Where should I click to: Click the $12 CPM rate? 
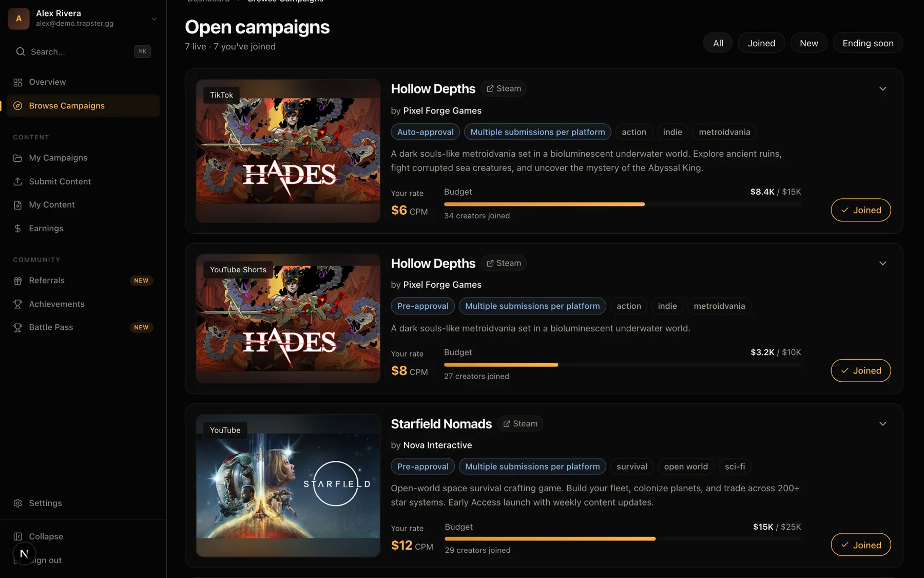[412, 545]
